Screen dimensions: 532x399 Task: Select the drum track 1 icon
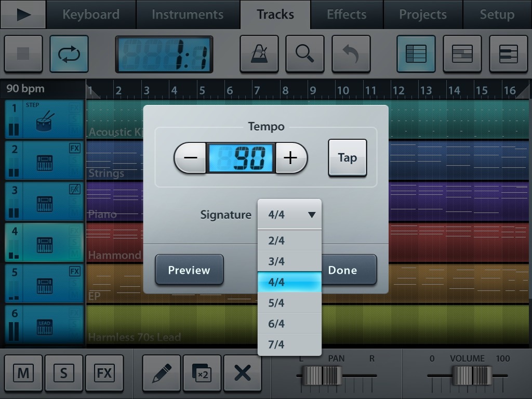(x=45, y=121)
